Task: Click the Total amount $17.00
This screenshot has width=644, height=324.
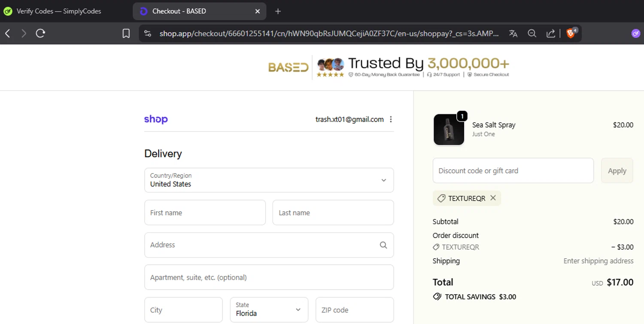Action: (x=620, y=282)
